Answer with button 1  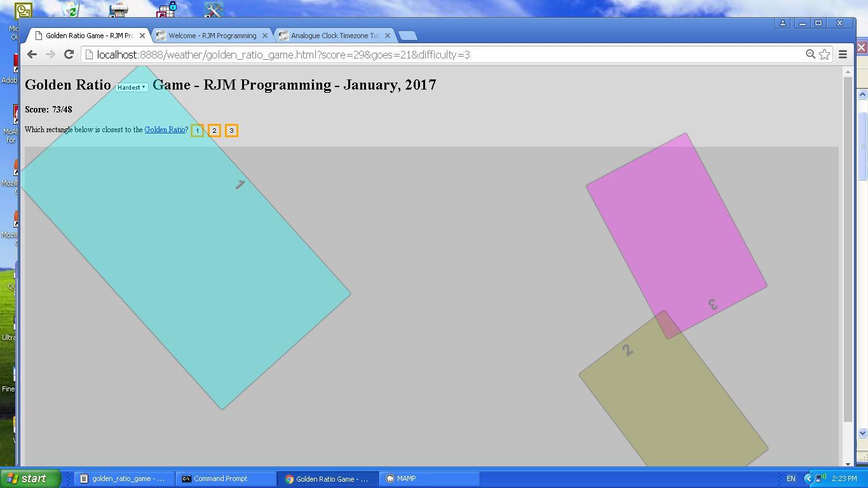(197, 130)
